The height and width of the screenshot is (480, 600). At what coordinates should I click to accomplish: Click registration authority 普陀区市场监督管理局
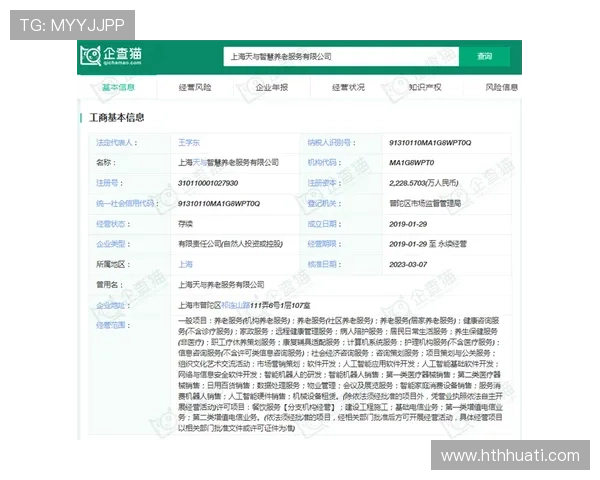coord(425,204)
